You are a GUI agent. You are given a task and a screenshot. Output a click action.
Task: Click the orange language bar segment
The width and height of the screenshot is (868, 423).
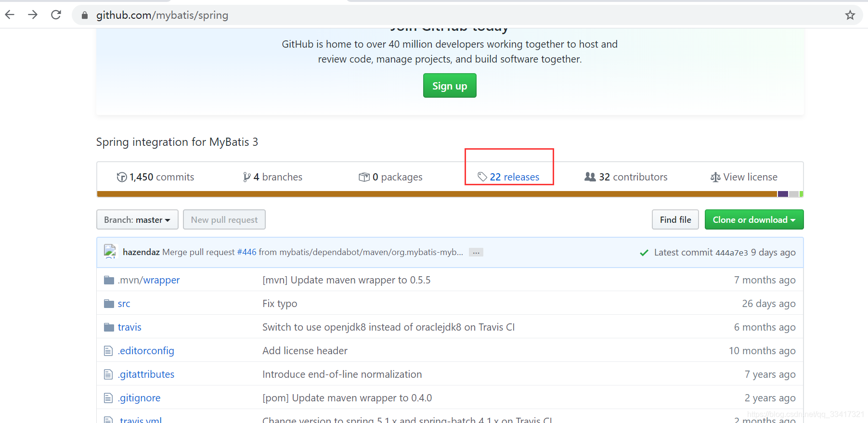click(x=437, y=194)
